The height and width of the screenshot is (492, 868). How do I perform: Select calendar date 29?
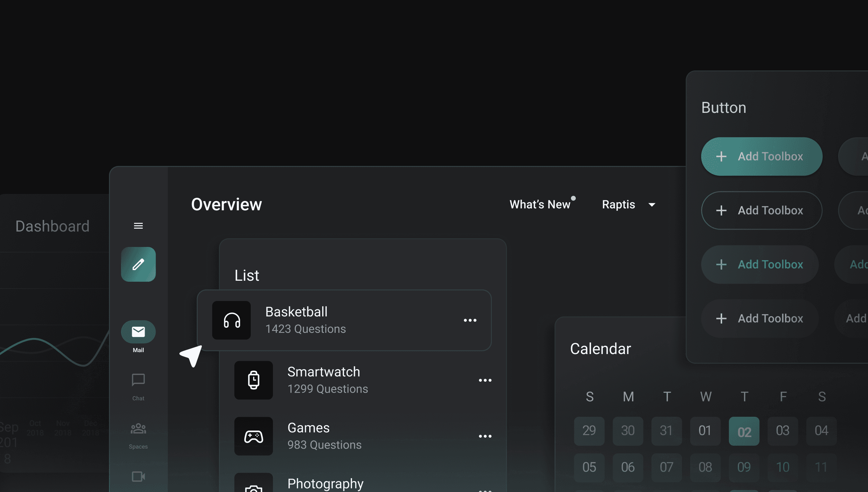click(589, 431)
